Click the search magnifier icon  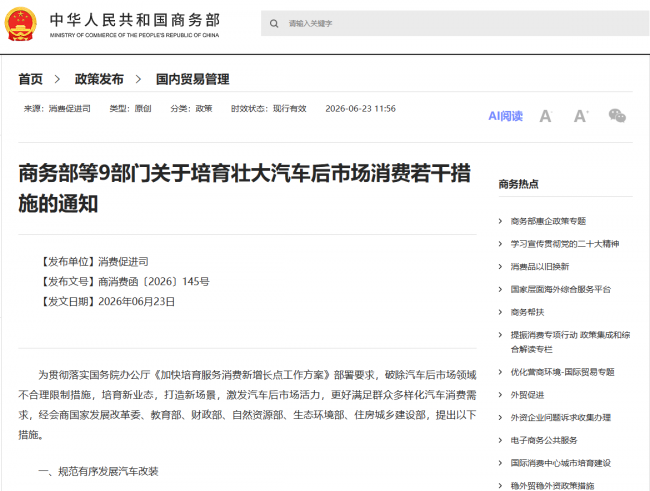tap(274, 24)
